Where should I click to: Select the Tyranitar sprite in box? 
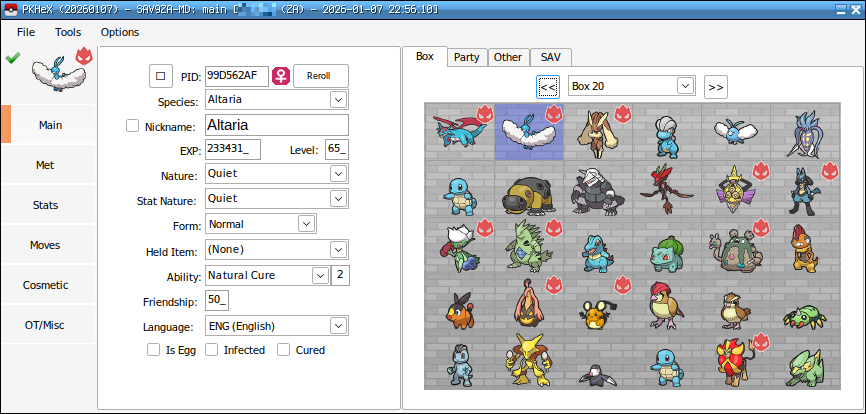(x=526, y=243)
